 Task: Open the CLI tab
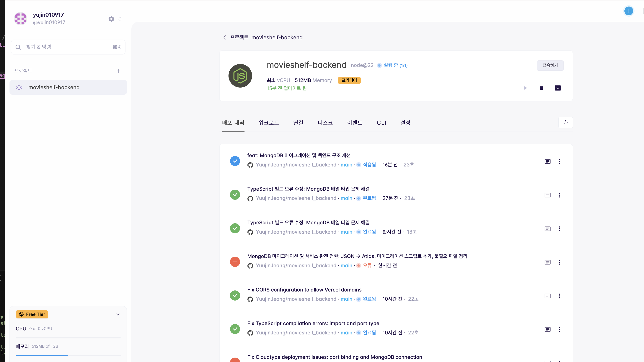tap(381, 123)
